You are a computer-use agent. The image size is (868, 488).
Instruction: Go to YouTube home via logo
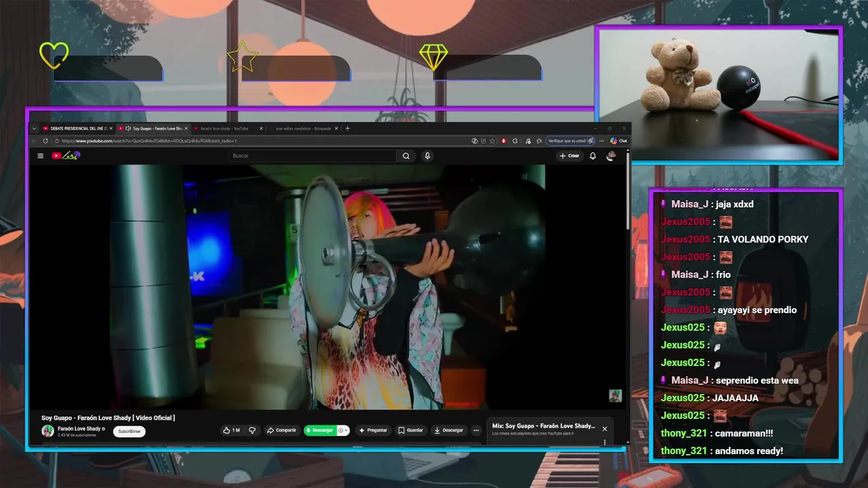(x=66, y=156)
